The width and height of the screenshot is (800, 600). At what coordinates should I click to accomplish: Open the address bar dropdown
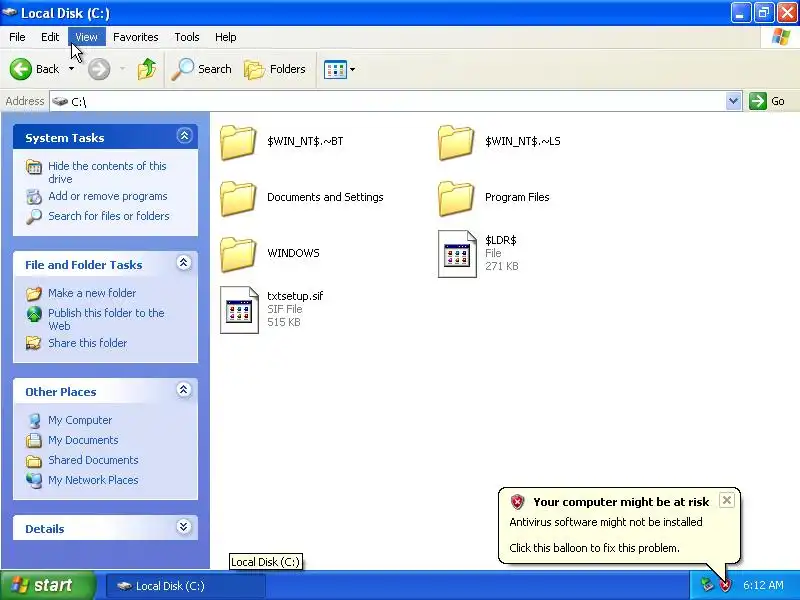[733, 101]
